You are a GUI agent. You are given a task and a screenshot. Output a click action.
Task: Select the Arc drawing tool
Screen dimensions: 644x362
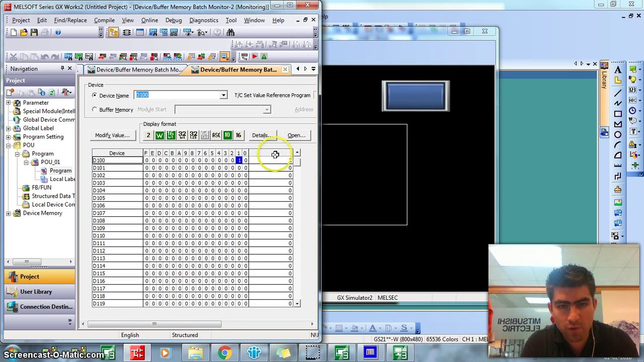click(x=618, y=145)
